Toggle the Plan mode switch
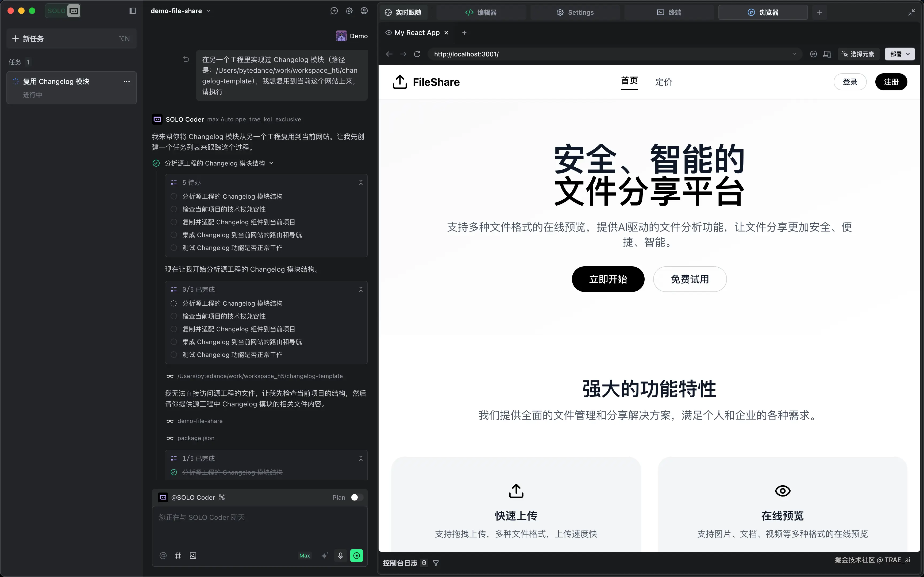The height and width of the screenshot is (577, 924). point(357,497)
